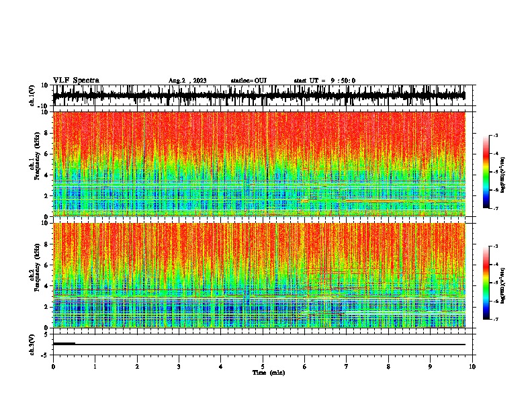Click the "5" tick on the time axis

263,367
